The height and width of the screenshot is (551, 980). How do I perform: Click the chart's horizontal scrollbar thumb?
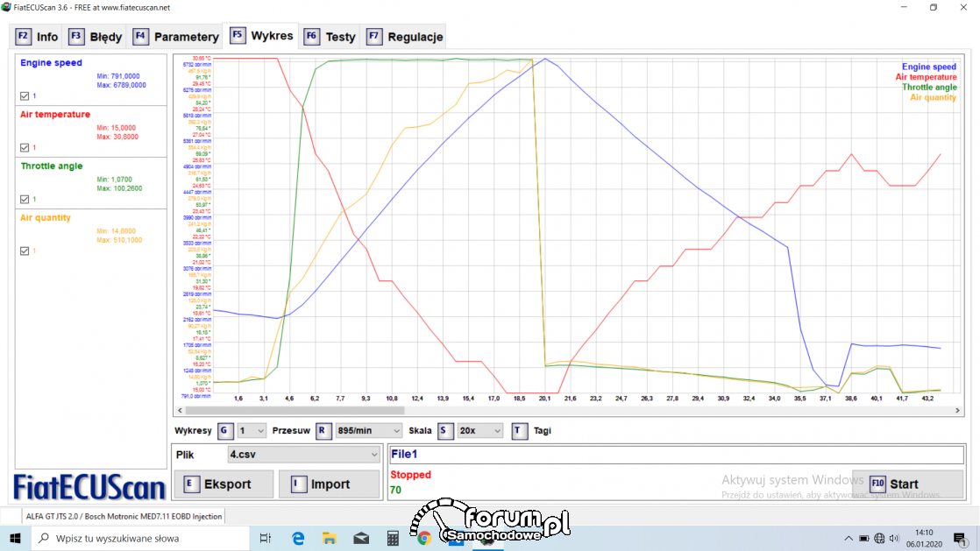click(x=295, y=411)
